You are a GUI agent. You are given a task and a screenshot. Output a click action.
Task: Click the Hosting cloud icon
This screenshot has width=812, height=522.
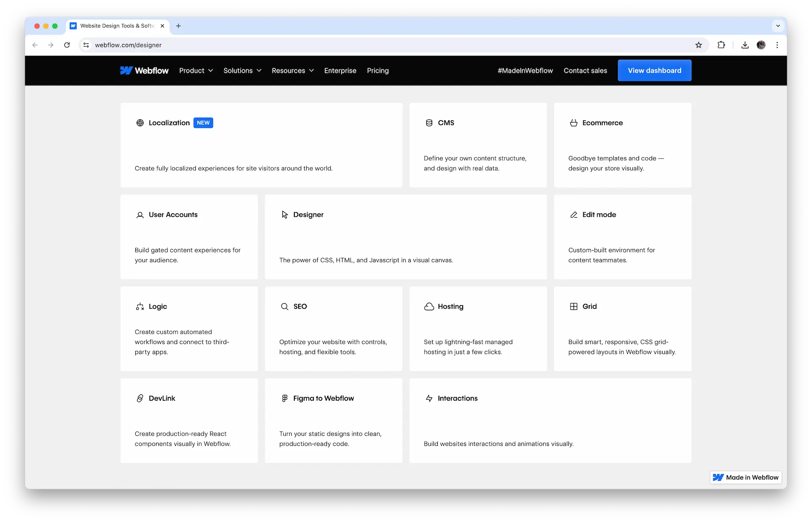[429, 306]
